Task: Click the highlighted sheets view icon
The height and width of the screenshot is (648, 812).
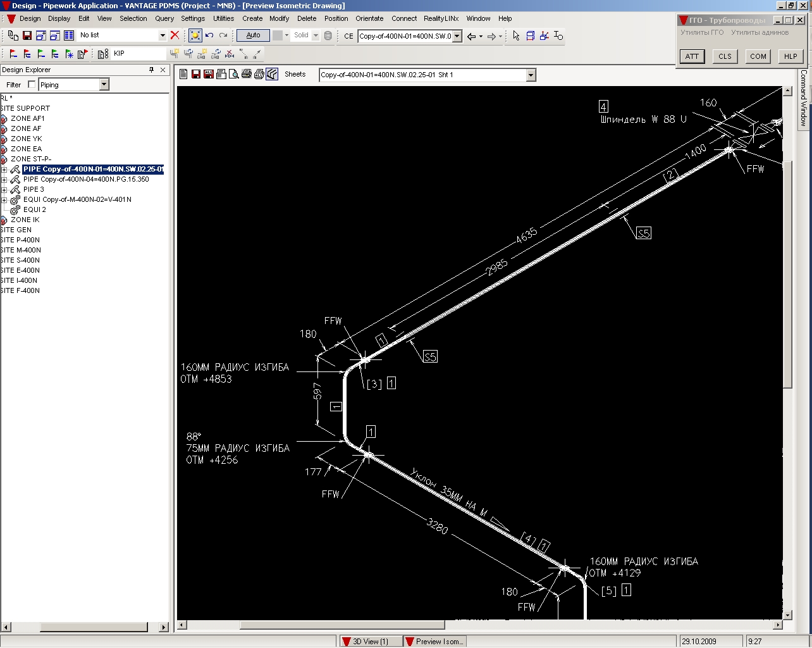Action: [x=272, y=74]
